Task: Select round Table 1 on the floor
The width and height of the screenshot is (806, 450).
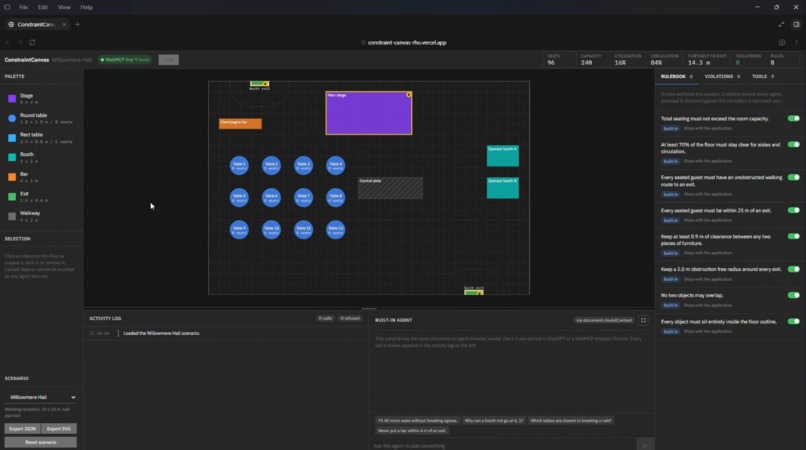Action: [239, 166]
